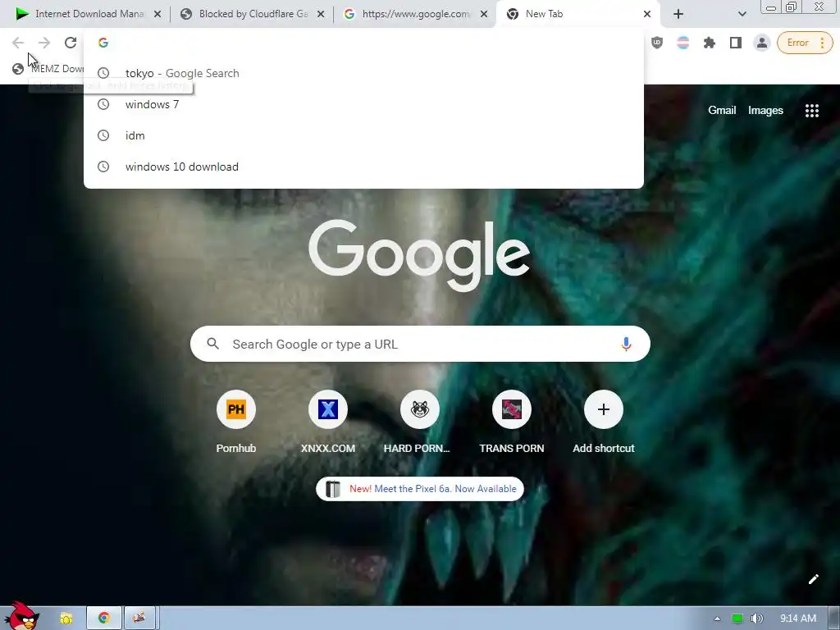
Task: Expand the tab search chevron
Action: point(742,15)
